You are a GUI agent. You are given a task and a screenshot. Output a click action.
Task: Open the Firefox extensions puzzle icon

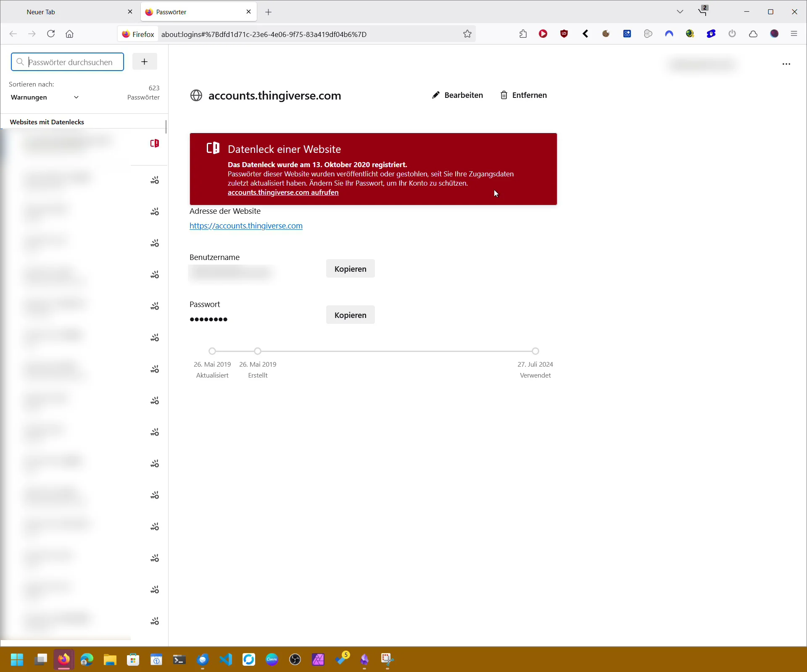pos(523,34)
